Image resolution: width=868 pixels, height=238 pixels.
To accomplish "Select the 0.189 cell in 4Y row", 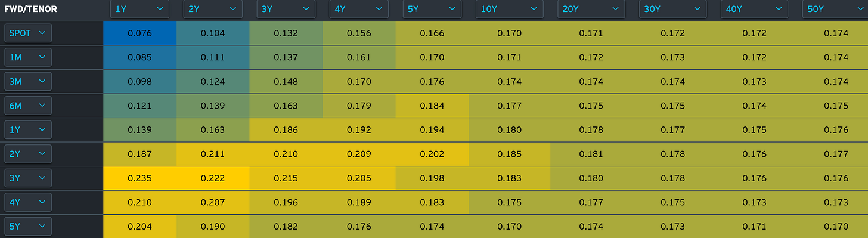I will pos(359,202).
